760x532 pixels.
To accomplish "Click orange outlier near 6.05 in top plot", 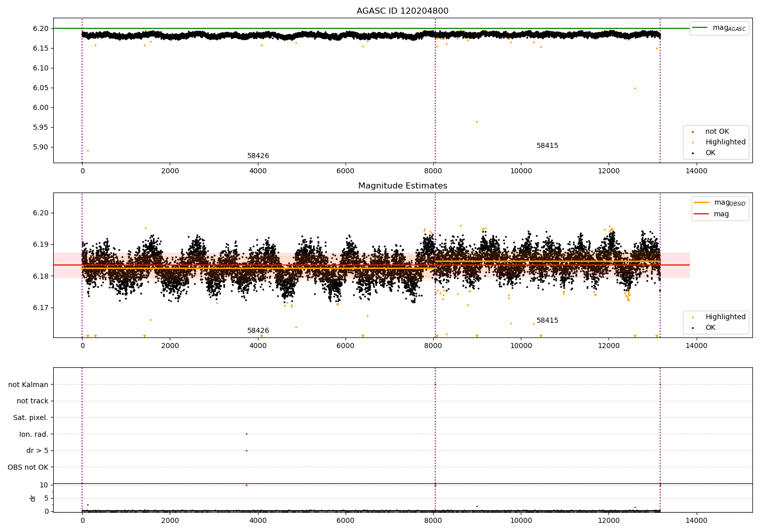I will [635, 88].
